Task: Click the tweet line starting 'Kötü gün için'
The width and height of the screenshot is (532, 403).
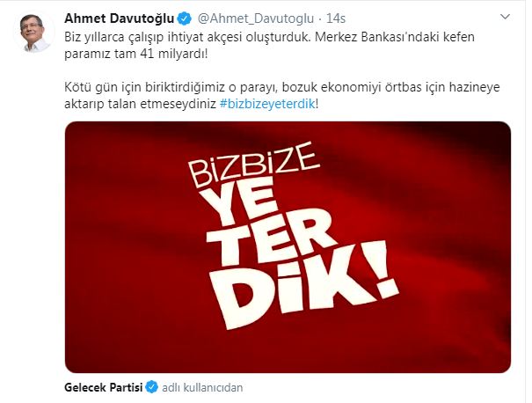Action: tap(282, 88)
